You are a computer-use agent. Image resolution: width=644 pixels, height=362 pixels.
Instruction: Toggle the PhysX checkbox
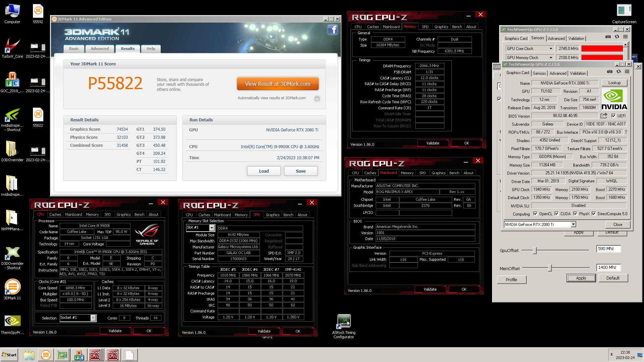click(575, 214)
